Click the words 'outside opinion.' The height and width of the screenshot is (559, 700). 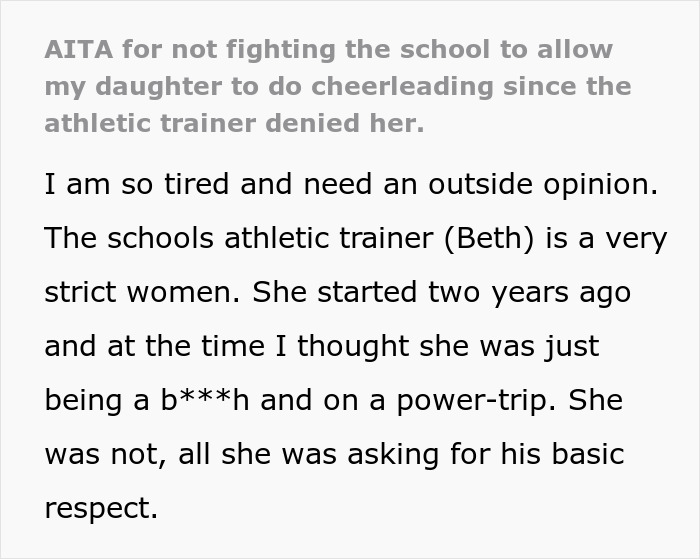tap(543, 185)
